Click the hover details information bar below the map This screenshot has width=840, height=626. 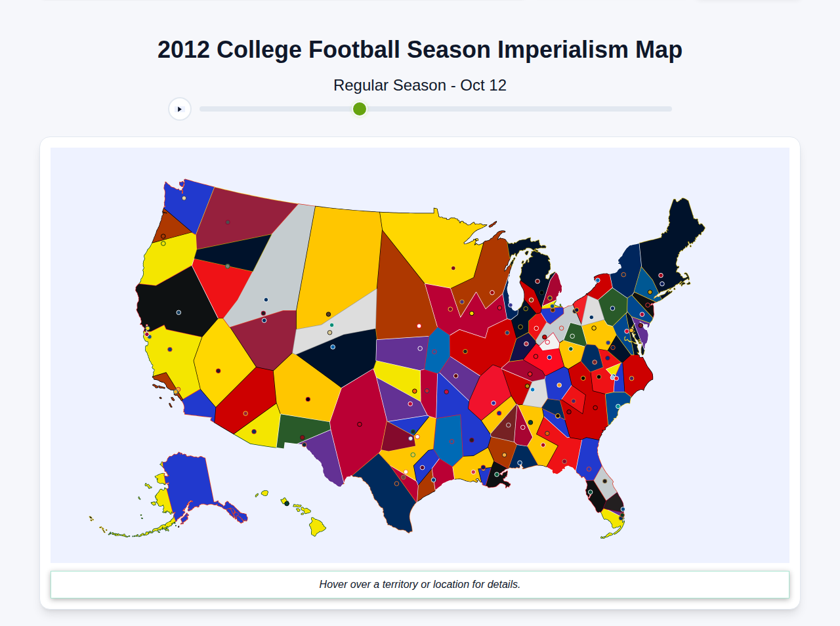click(420, 584)
